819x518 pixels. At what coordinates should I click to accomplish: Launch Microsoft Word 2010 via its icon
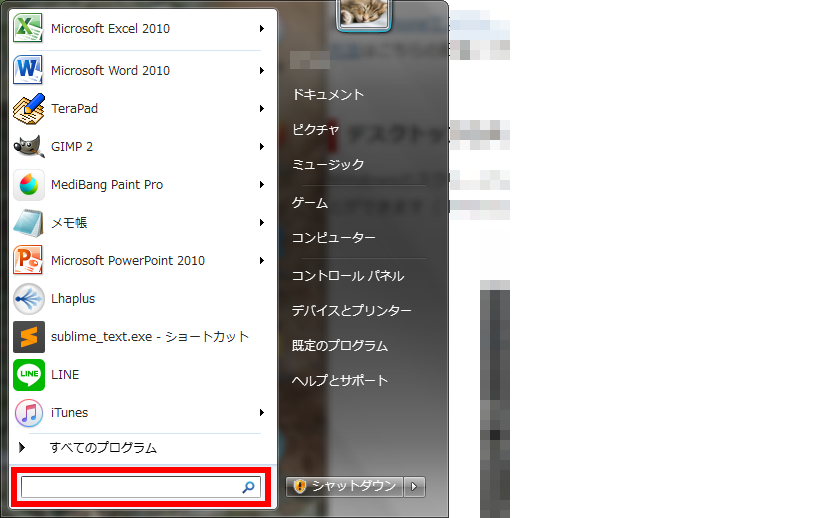(28, 70)
